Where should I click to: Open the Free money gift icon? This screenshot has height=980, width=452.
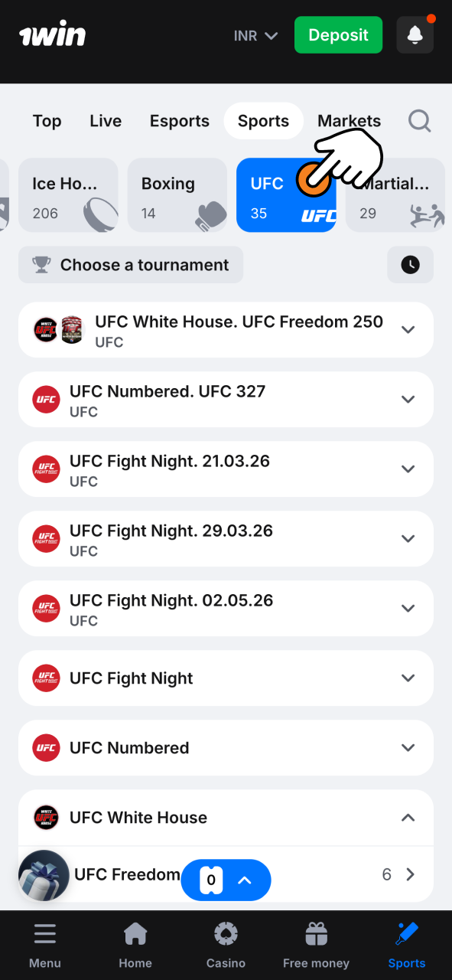click(316, 933)
